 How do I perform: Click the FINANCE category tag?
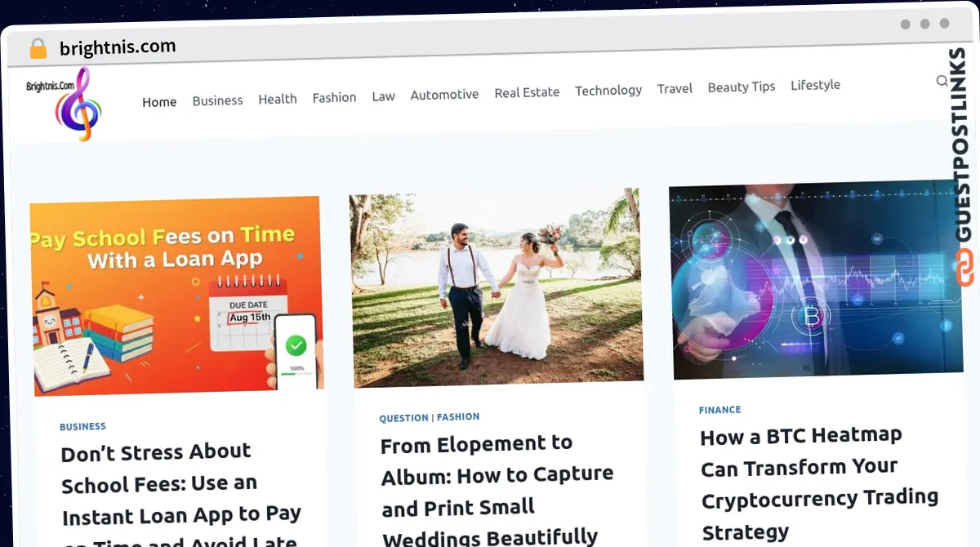point(720,410)
